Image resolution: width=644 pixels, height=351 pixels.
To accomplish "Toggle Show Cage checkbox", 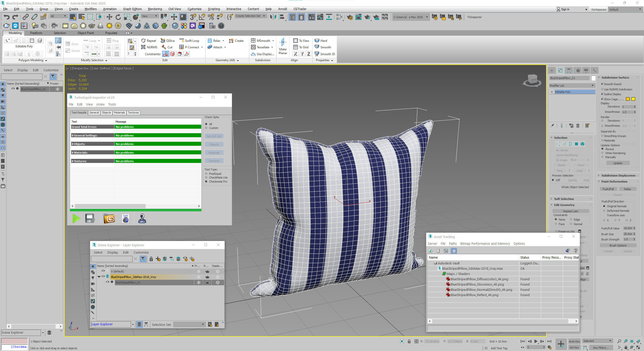I will tap(602, 99).
